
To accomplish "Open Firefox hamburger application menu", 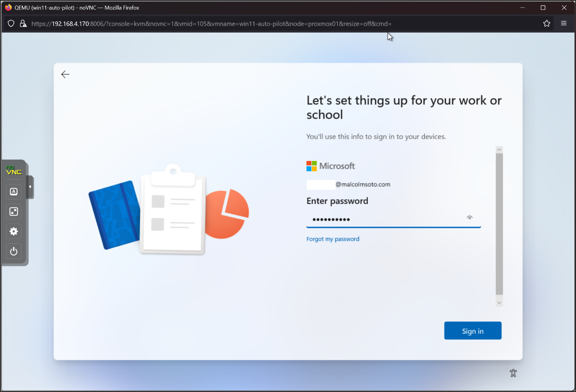I will click(x=564, y=24).
